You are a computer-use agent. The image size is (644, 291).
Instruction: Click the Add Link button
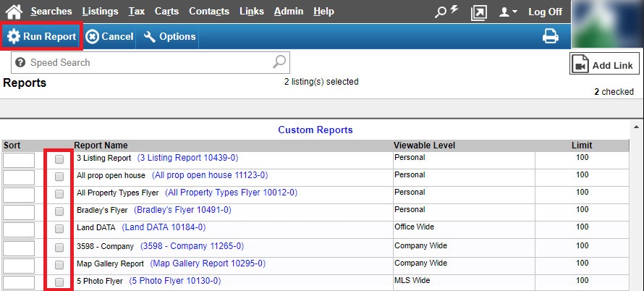coord(604,65)
